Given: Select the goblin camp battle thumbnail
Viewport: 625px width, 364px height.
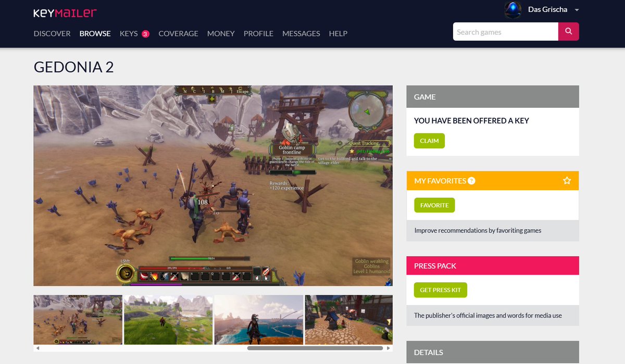Looking at the screenshot, I should pos(78,320).
